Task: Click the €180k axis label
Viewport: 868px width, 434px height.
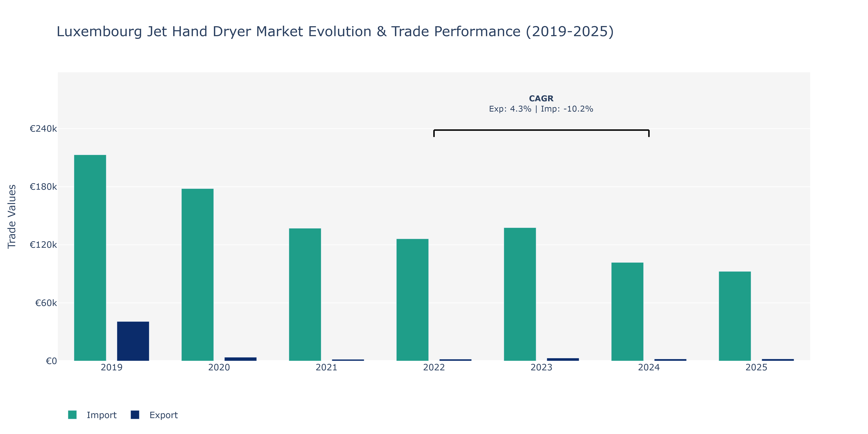Action: [43, 187]
